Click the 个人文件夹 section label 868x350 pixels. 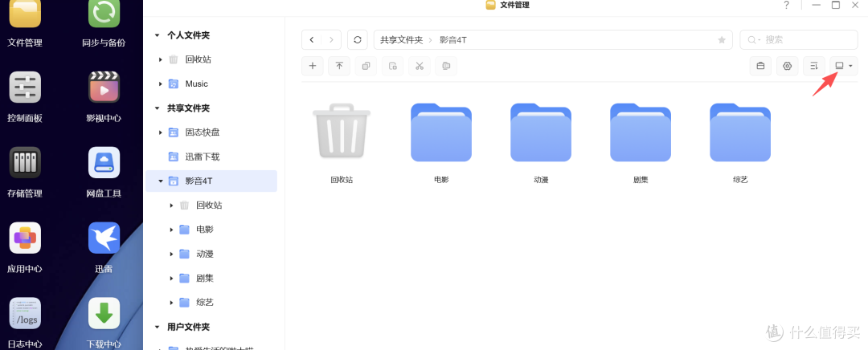[189, 35]
